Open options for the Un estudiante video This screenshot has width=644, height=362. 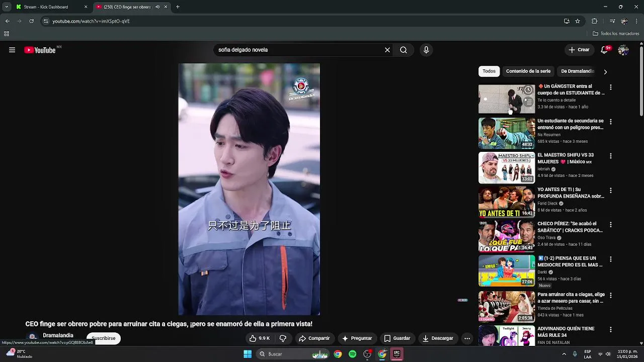tap(610, 122)
